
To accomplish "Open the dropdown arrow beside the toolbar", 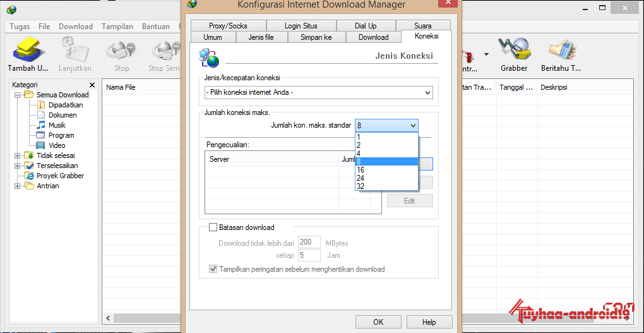I will [486, 54].
